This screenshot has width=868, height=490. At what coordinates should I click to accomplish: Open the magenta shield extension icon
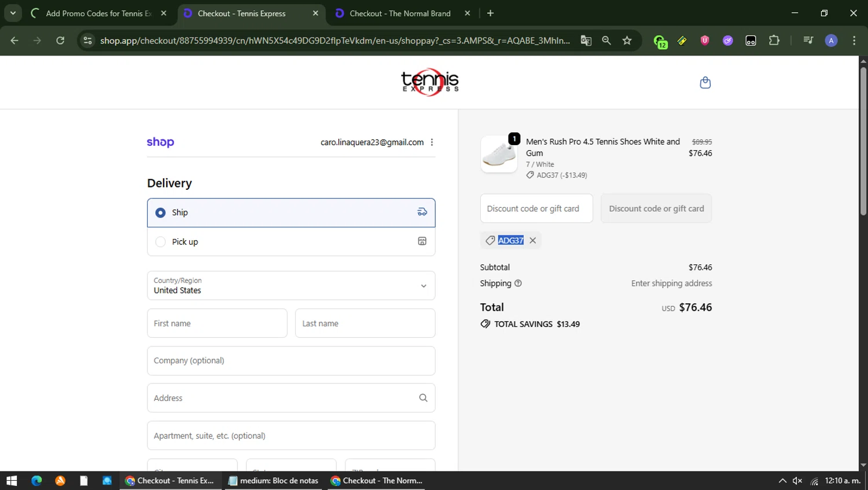pos(705,40)
